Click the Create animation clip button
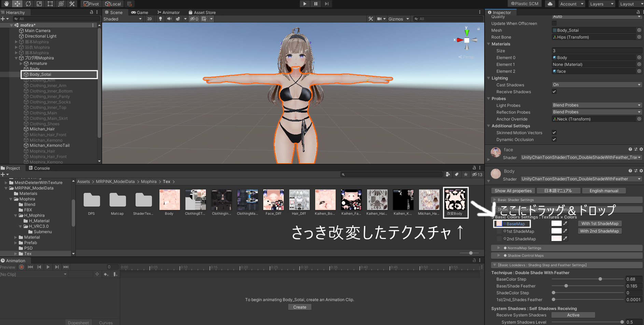This screenshot has width=644, height=325. pos(299,307)
